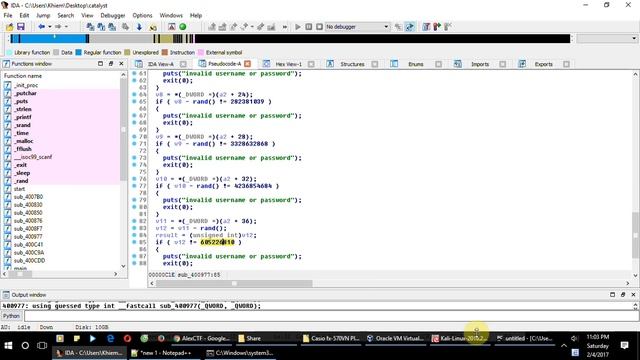Click the External symbol legend color swatch
Screen dimensions: 640x360
(201, 52)
